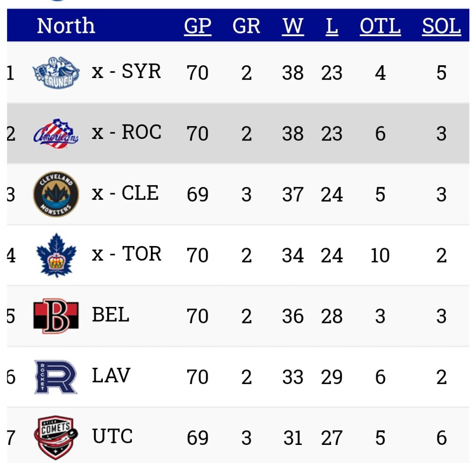The width and height of the screenshot is (476, 463).
Task: Sort standings by L column header
Action: coord(332,26)
